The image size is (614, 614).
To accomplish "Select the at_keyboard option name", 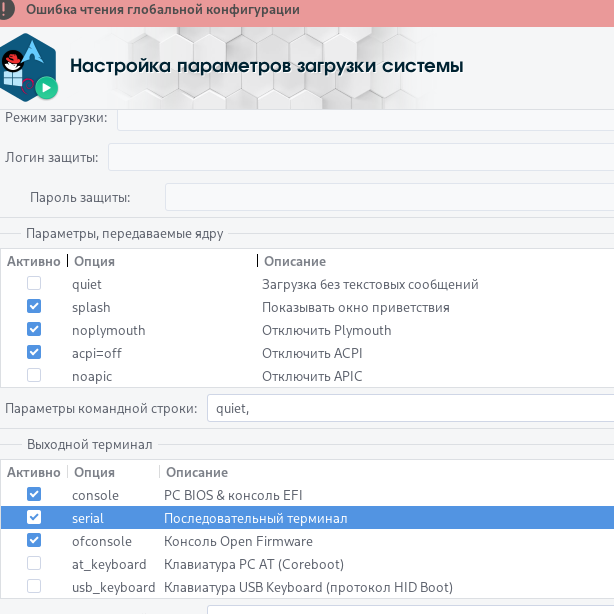I will click(x=109, y=565).
